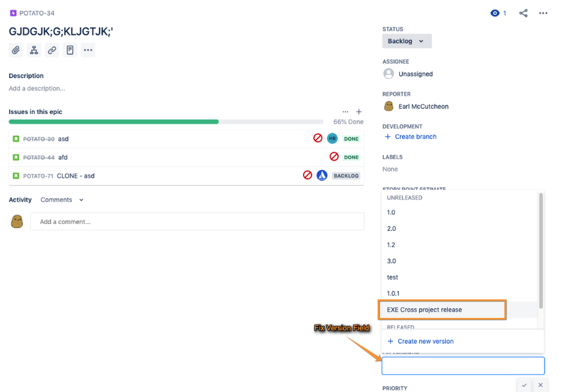Attach a file using the paperclip icon
Screen dimensions: 581x392
[15, 50]
